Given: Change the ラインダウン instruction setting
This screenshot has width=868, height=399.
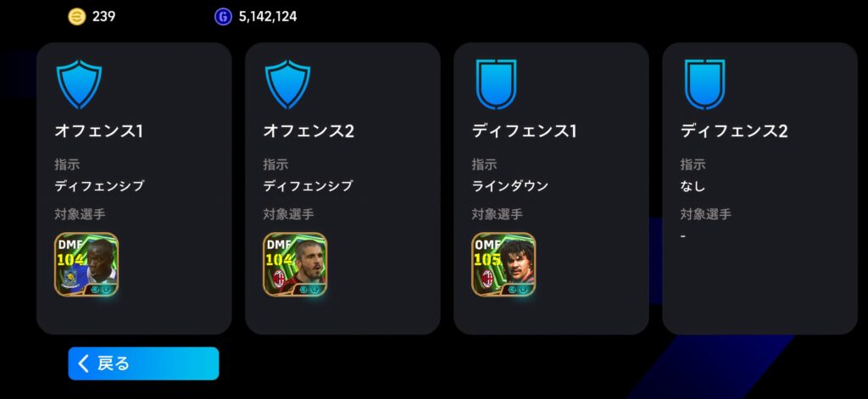Looking at the screenshot, I should coord(509,186).
